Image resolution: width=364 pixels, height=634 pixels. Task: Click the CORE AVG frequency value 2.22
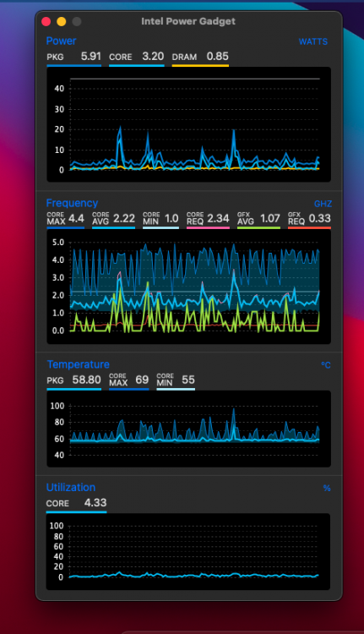(x=124, y=218)
